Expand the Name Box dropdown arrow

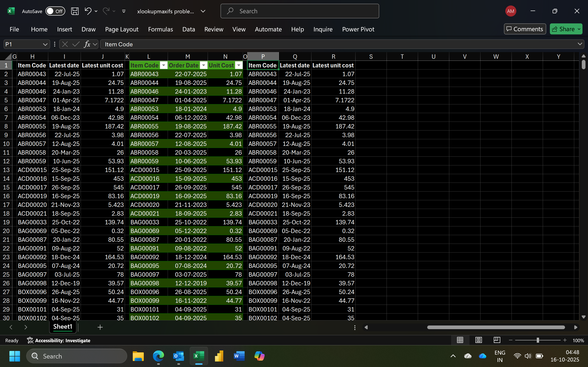click(45, 44)
